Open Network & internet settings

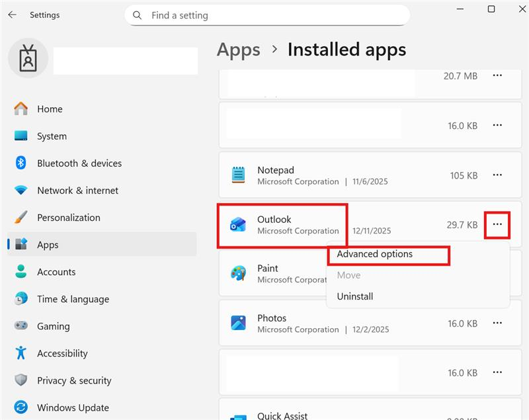coord(102,190)
